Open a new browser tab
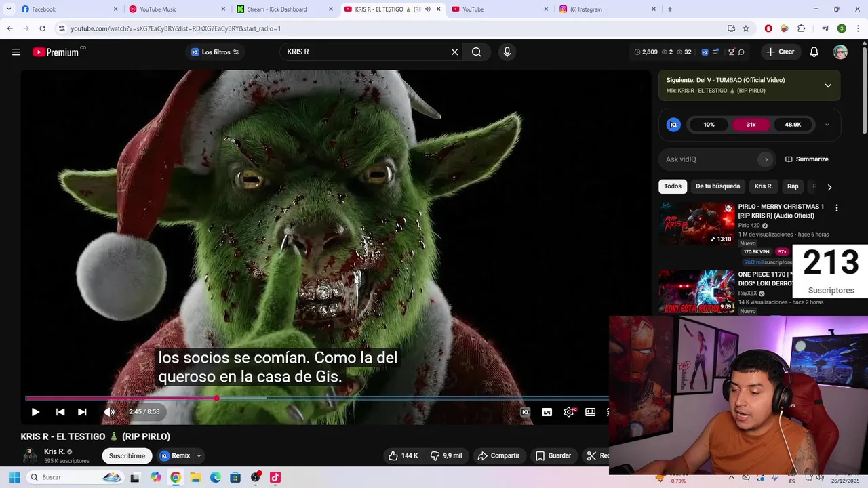 (x=670, y=9)
